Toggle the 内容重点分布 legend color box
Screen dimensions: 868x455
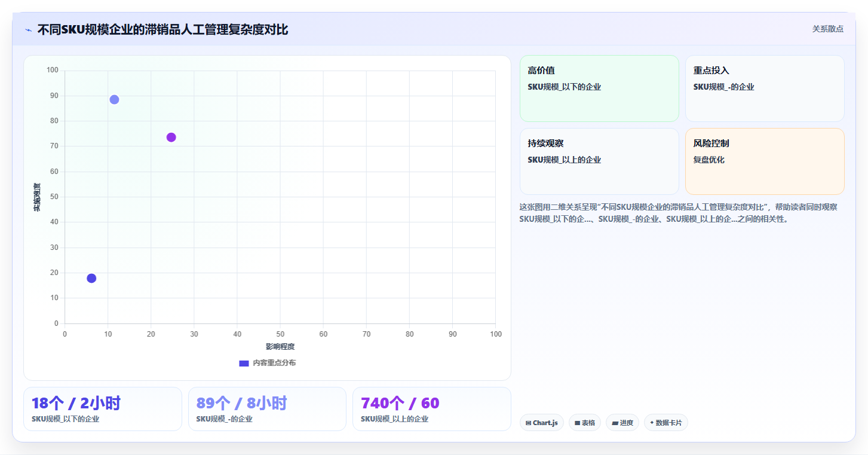244,363
